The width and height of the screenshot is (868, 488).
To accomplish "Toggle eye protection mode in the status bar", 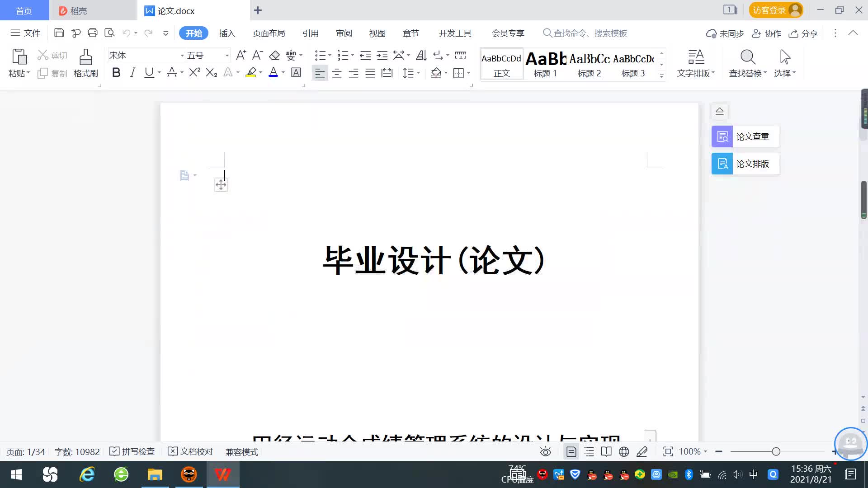I will pyautogui.click(x=546, y=452).
